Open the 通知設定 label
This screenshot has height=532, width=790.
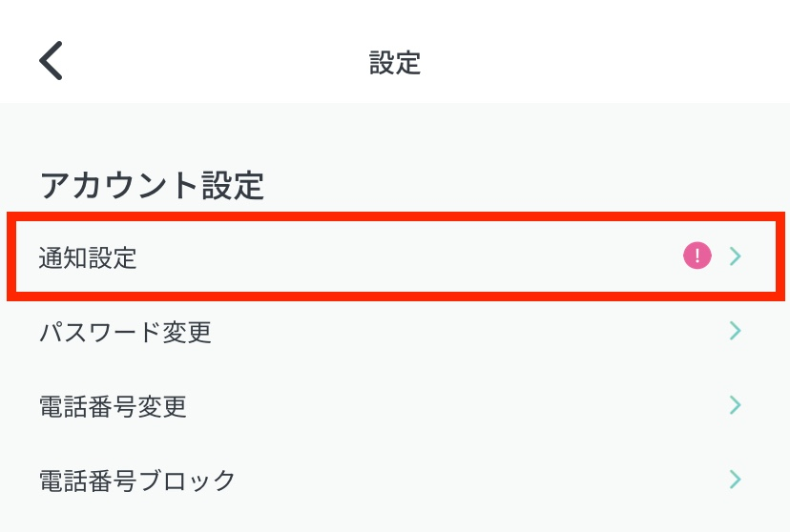[88, 257]
